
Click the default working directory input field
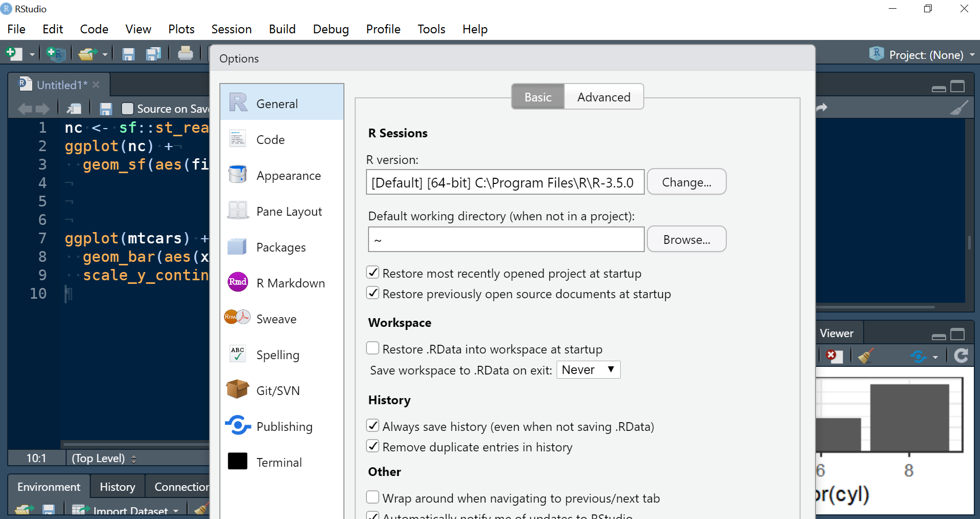pyautogui.click(x=505, y=239)
